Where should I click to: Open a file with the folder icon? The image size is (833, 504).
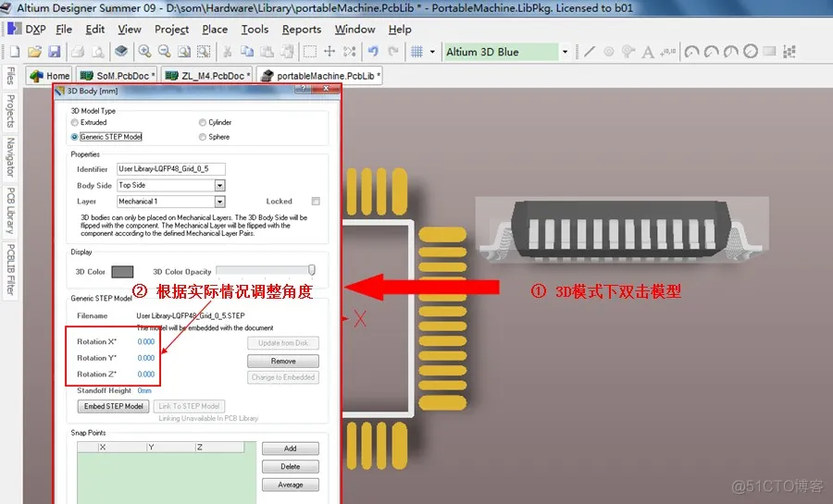coord(34,52)
